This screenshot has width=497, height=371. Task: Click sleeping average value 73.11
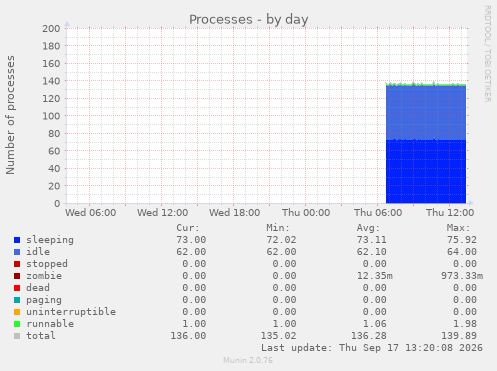(x=371, y=240)
